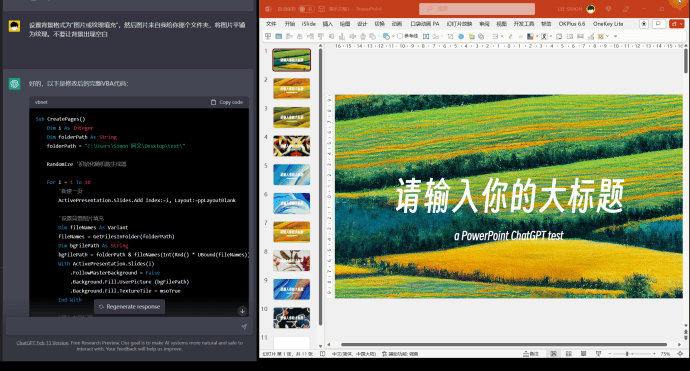Click the PowerPoint search box
Viewport: 690px width, 371px height.
coord(477,9)
